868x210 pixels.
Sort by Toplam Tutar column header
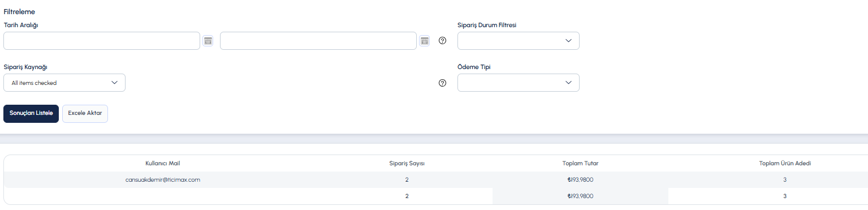pos(580,163)
